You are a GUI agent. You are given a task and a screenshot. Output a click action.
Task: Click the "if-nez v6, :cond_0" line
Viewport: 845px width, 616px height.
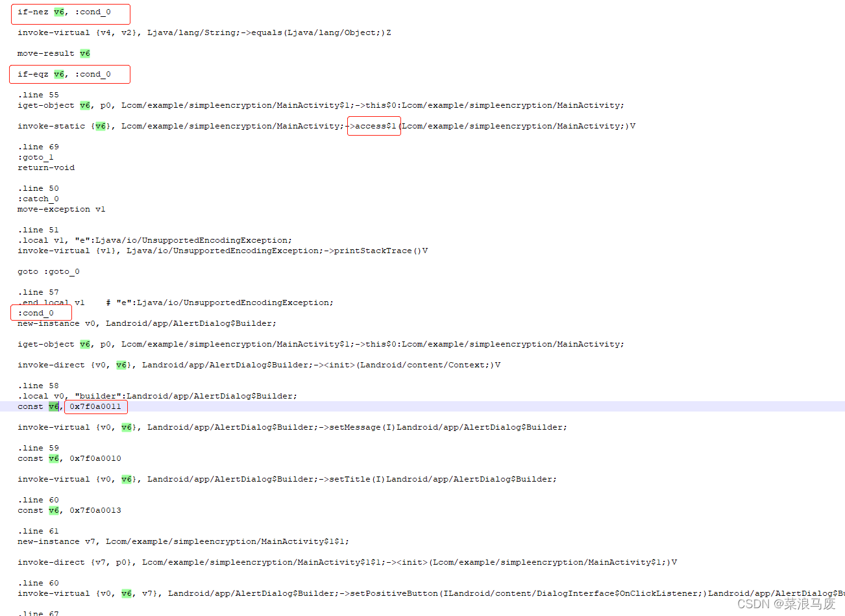click(64, 12)
